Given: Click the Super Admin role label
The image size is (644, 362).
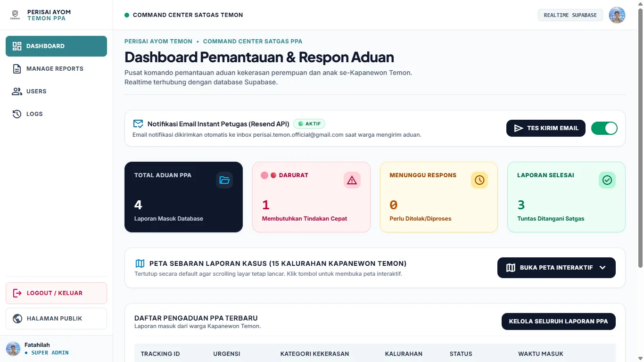Looking at the screenshot, I should tap(50, 353).
